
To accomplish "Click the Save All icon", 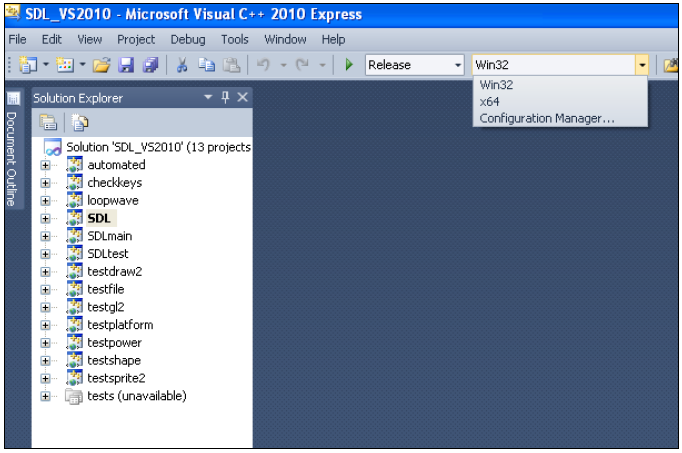I will (x=150, y=65).
